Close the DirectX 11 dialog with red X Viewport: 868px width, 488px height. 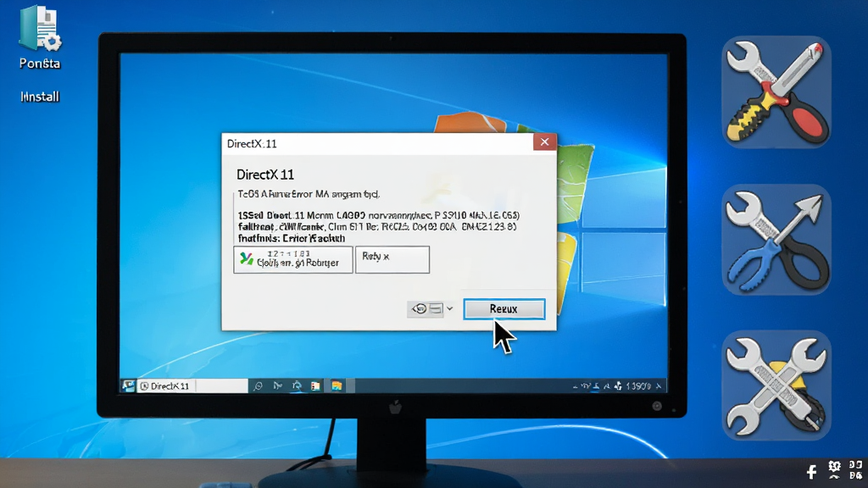point(545,142)
